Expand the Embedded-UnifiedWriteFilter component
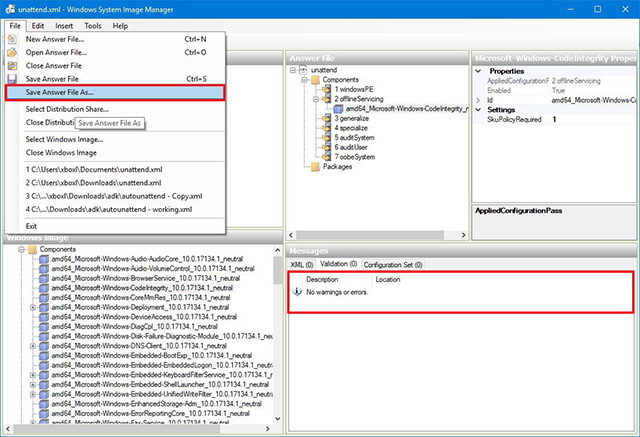 (33, 394)
